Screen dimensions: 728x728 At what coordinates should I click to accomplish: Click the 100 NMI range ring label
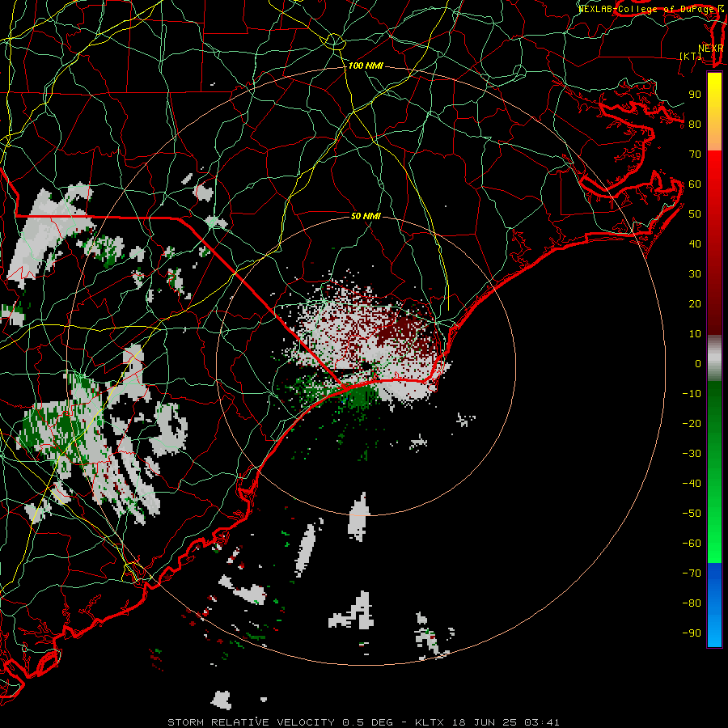tap(366, 66)
